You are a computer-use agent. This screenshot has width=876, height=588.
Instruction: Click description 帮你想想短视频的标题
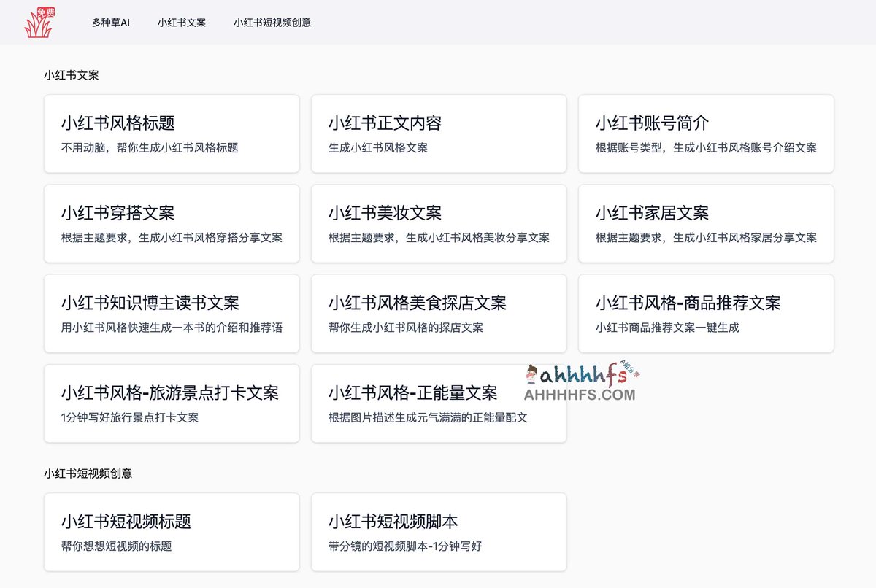point(117,546)
